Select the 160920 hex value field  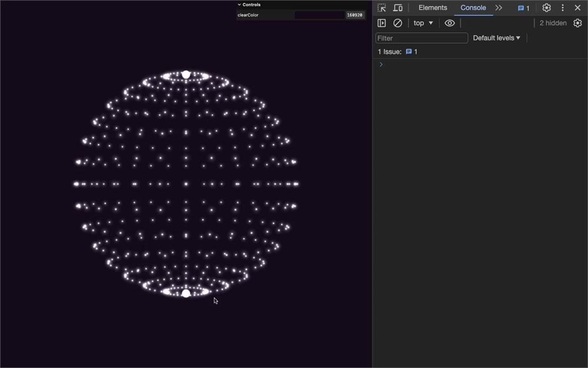click(x=355, y=15)
